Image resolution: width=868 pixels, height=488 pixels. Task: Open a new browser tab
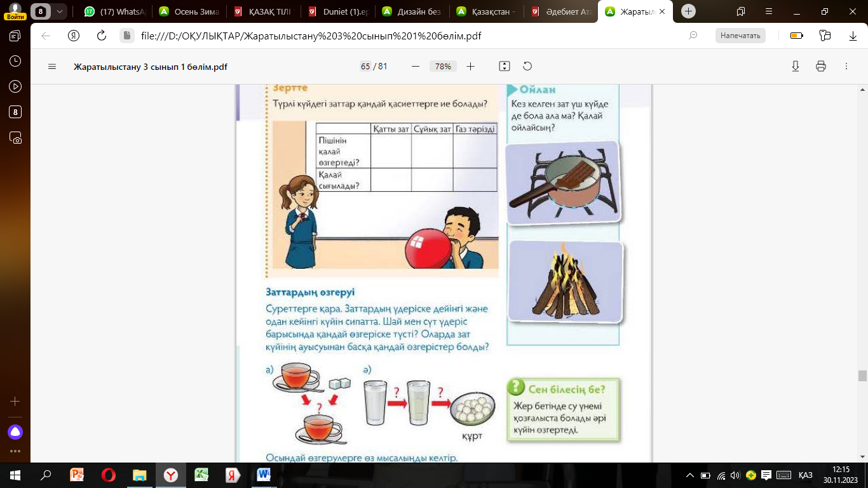click(x=689, y=11)
